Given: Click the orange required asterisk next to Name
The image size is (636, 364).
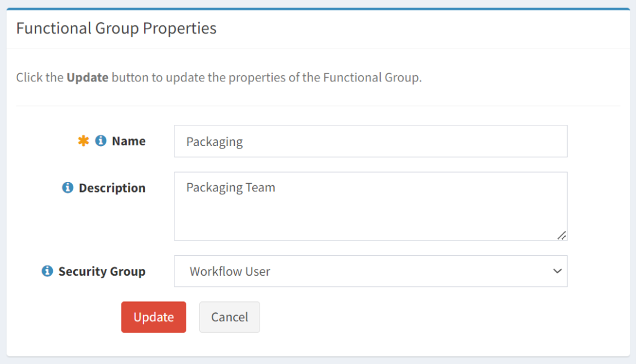Looking at the screenshot, I should tap(83, 140).
